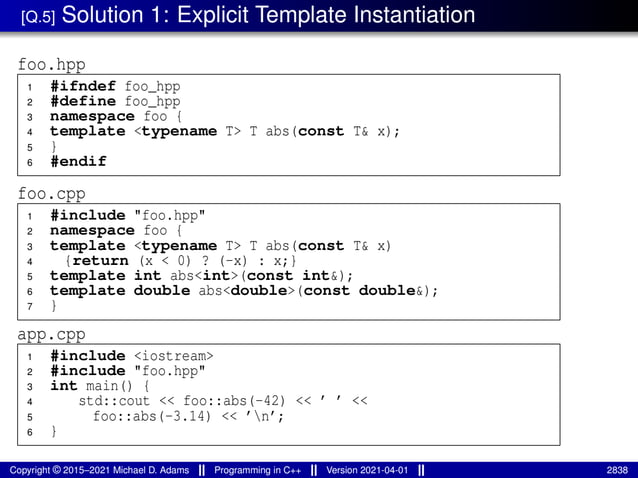
Task: Click the slide title 'Solution 1: Explicit Template Instantiation'
Action: pyautogui.click(x=268, y=15)
